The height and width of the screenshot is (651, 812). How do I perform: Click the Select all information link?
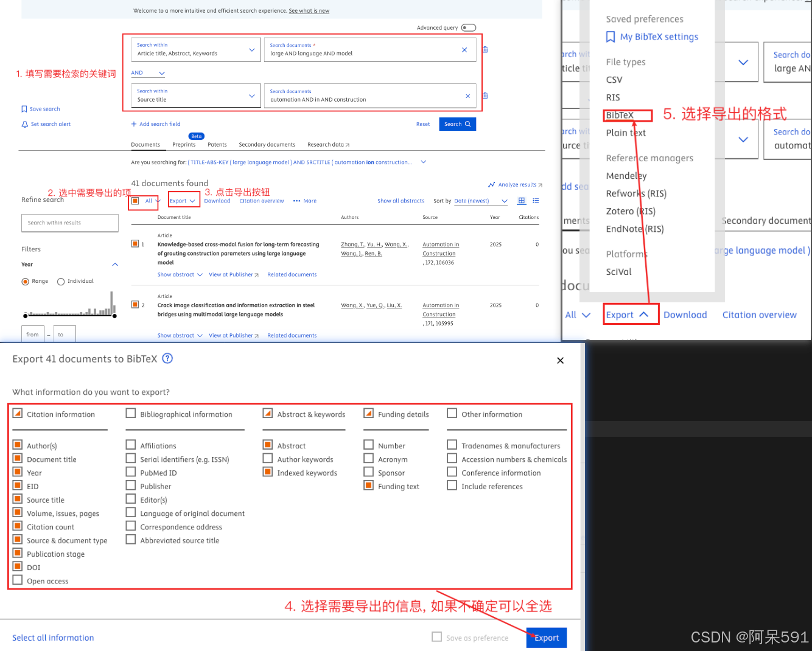[52, 637]
